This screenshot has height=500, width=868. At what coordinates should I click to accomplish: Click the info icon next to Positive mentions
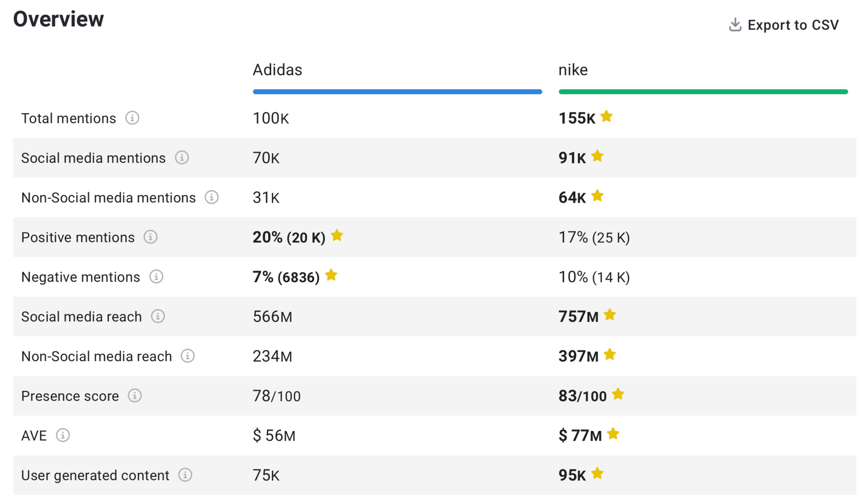[150, 237]
